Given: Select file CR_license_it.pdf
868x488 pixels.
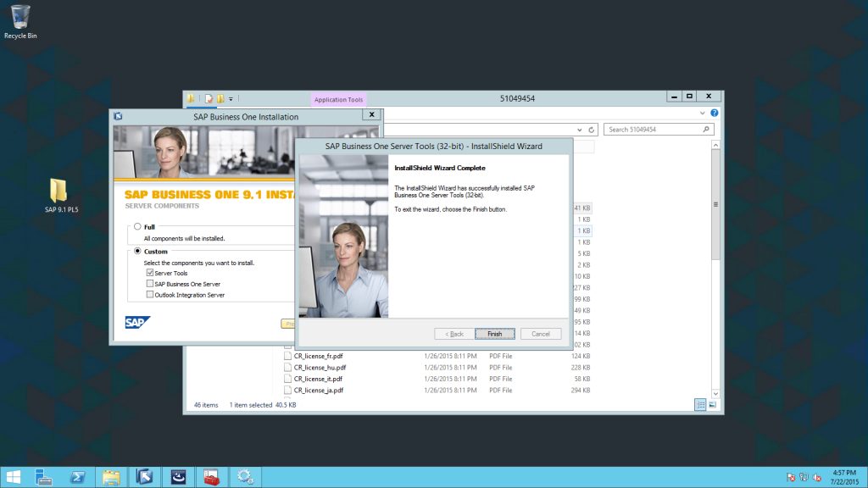Looking at the screenshot, I should [318, 379].
